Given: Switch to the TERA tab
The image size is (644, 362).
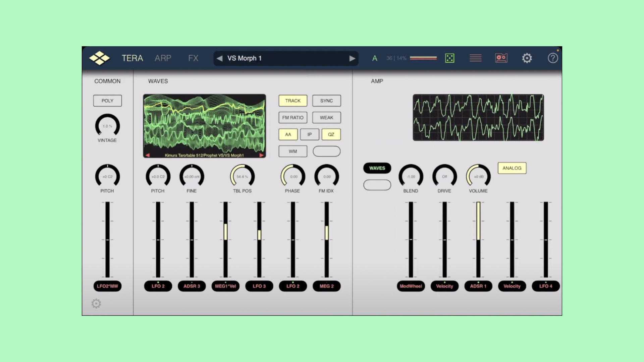Looking at the screenshot, I should click(x=132, y=58).
